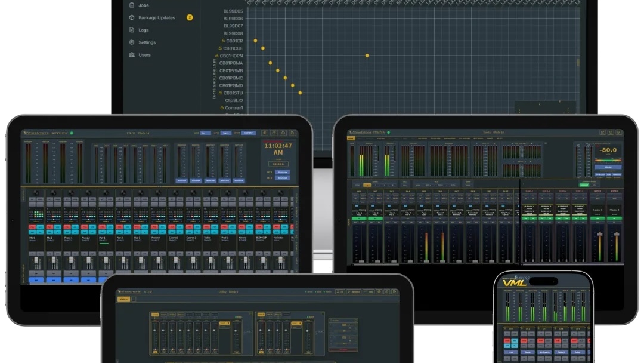Click timer display 00:00.0 on left tablet

point(278,164)
